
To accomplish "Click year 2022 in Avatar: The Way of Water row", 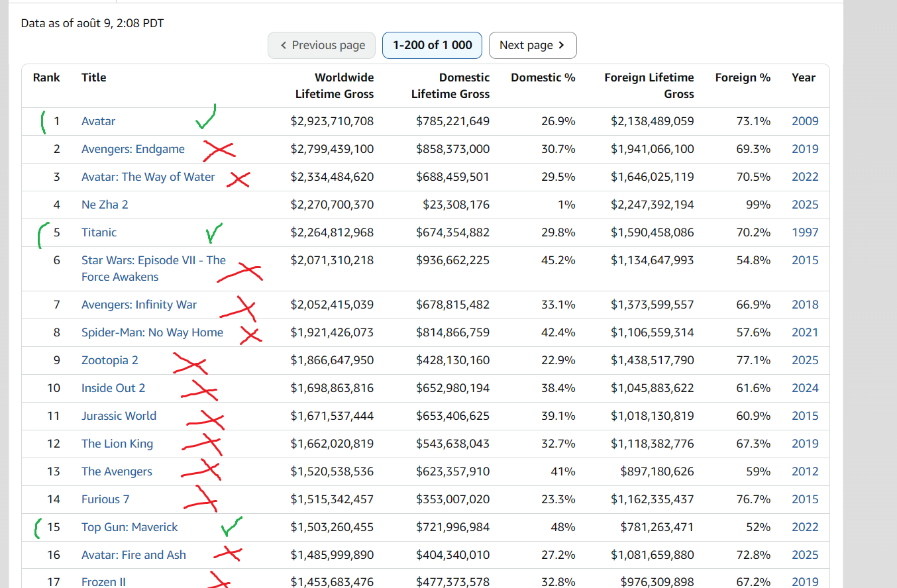I will pos(805,177).
